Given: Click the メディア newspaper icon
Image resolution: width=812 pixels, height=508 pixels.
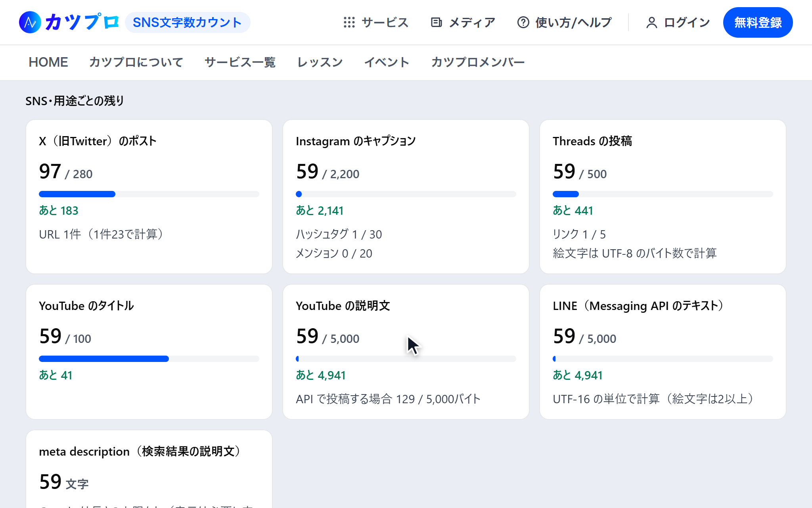Looking at the screenshot, I should pyautogui.click(x=436, y=22).
